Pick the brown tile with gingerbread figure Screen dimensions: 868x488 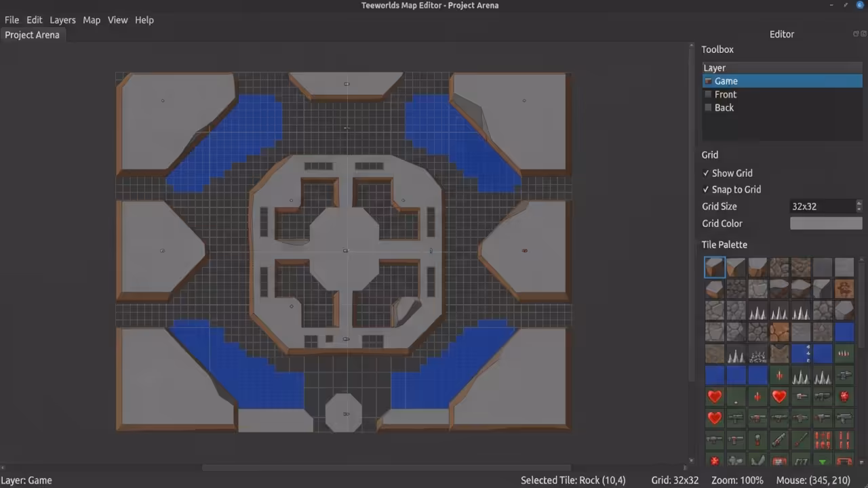point(844,289)
